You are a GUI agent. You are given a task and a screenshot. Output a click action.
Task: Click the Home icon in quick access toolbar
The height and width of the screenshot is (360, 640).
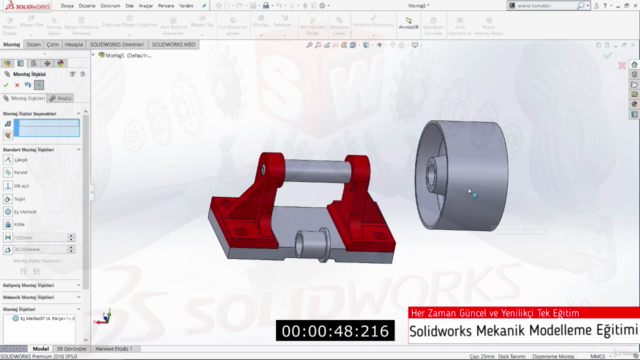coord(219,6)
